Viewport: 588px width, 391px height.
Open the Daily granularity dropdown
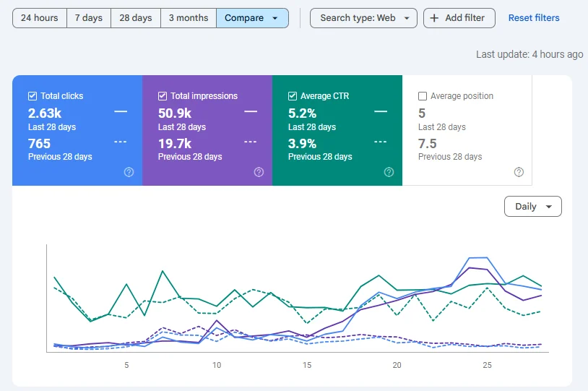coord(533,207)
